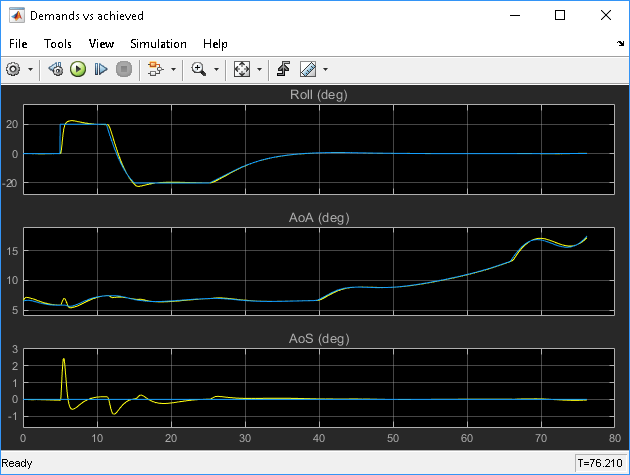Viewport: 630px width, 475px height.
Task: Click the Scale Axes Limits icon
Action: point(241,69)
